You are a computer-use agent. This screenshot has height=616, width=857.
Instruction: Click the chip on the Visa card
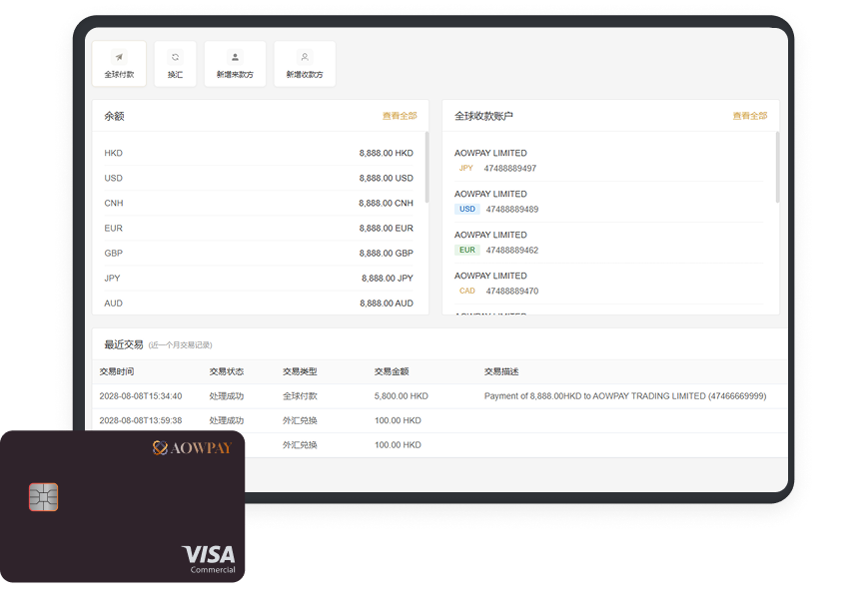pos(43,497)
